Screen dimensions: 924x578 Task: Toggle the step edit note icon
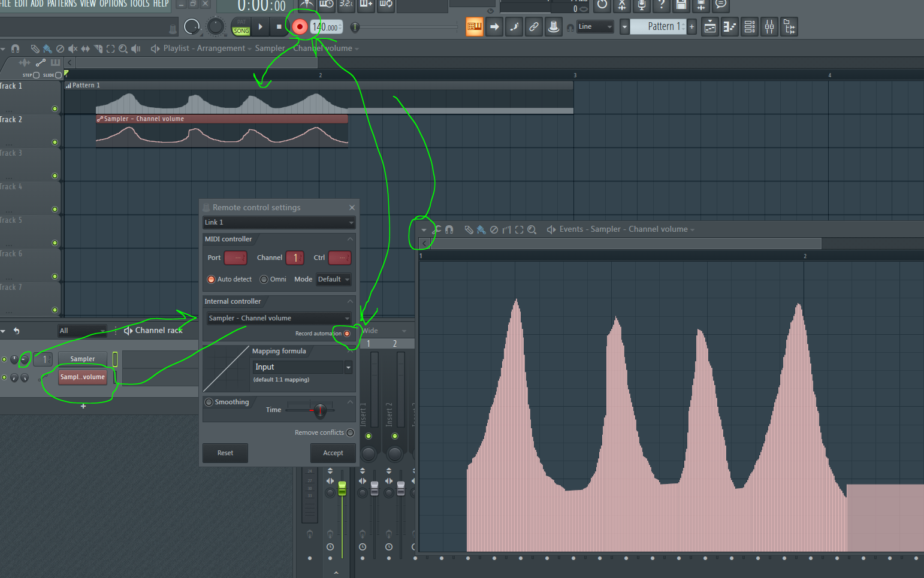tap(514, 27)
